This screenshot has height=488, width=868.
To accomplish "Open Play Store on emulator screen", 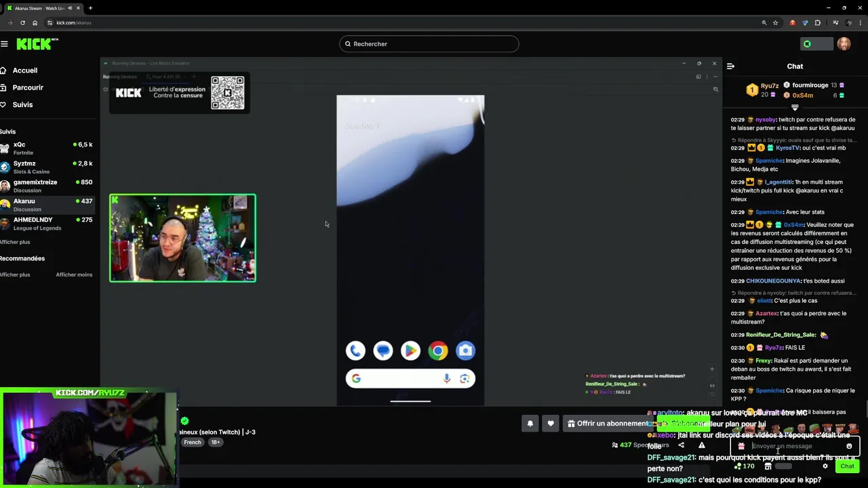I will 410,350.
